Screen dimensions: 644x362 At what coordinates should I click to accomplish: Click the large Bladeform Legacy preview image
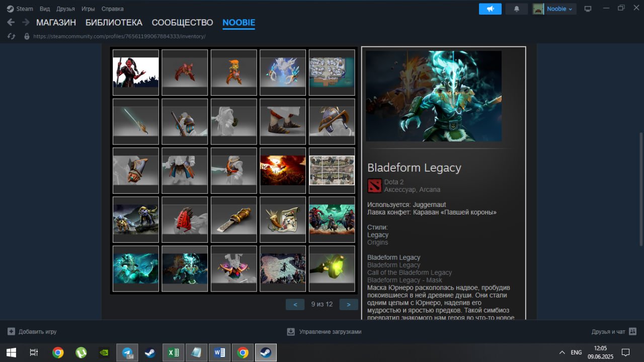pos(434,96)
